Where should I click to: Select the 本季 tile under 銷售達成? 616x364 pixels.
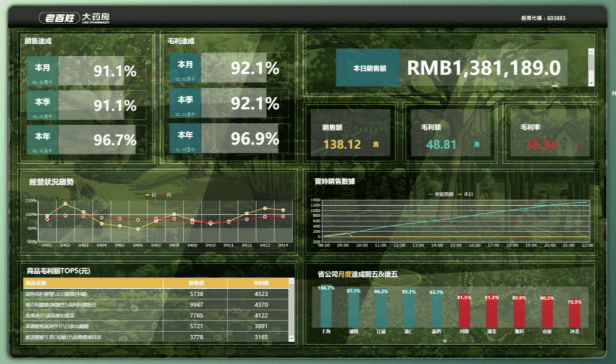pos(43,105)
